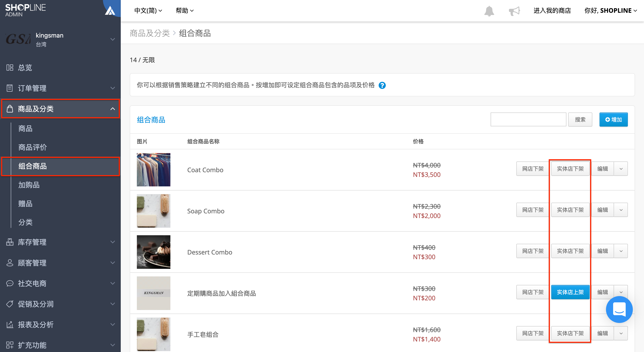Select 商品评价 in the sidebar
The width and height of the screenshot is (644, 352).
pos(32,147)
